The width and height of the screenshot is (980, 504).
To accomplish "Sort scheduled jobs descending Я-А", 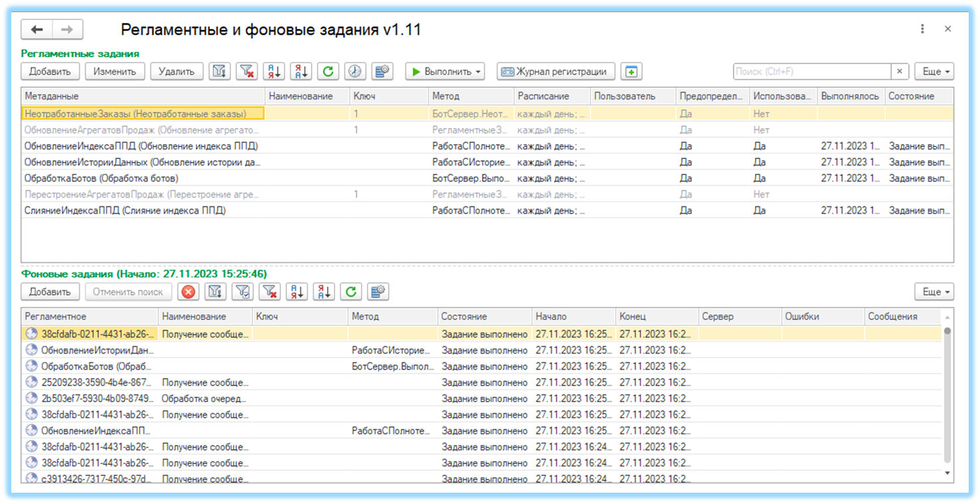I will coord(301,71).
